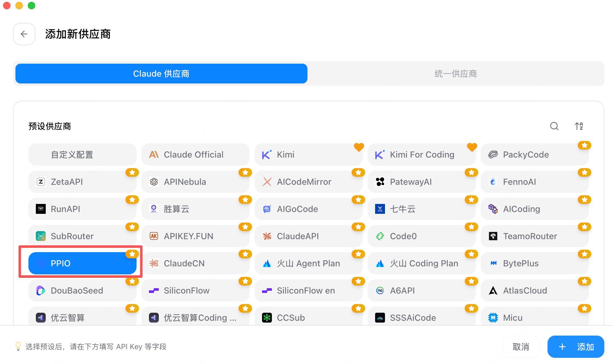Choose the Code0 preset

[x=422, y=236]
